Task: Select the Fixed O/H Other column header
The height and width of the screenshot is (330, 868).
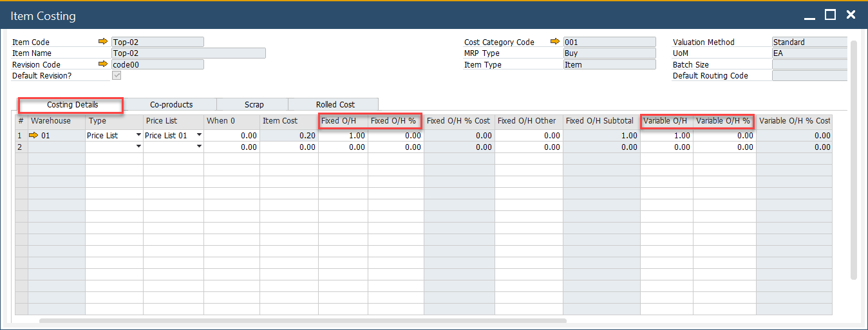Action: [x=529, y=121]
